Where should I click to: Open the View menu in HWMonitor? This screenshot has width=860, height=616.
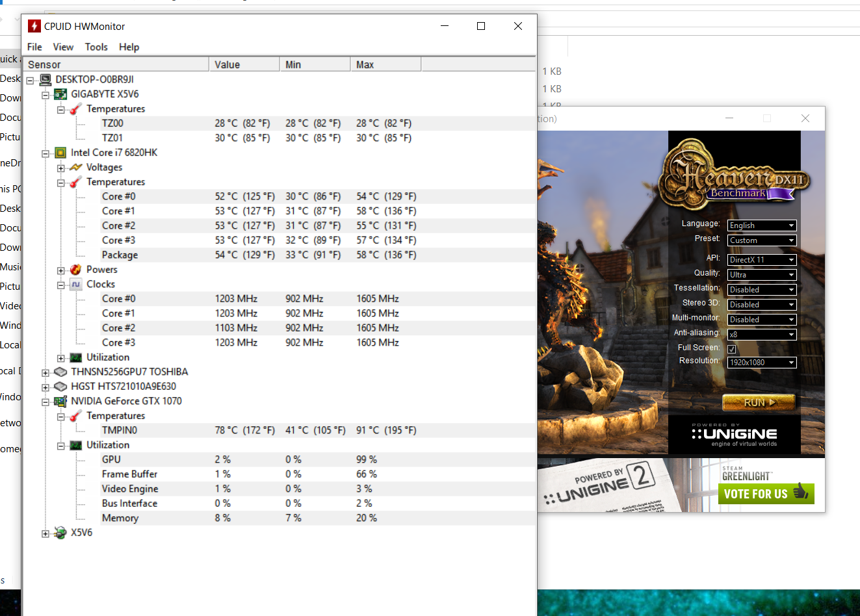63,47
